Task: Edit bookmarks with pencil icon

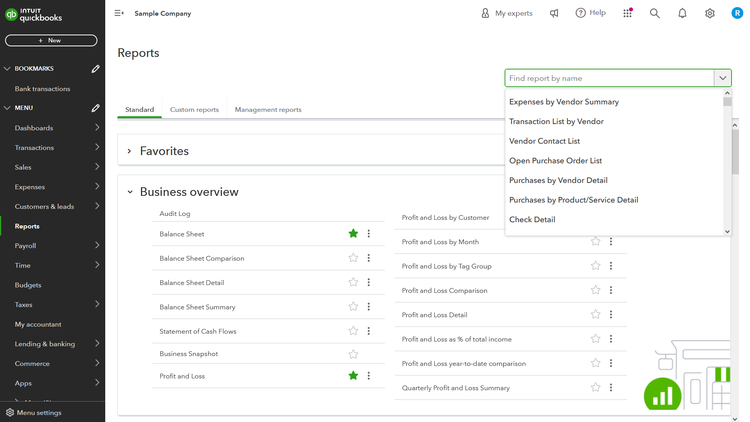Action: click(96, 69)
